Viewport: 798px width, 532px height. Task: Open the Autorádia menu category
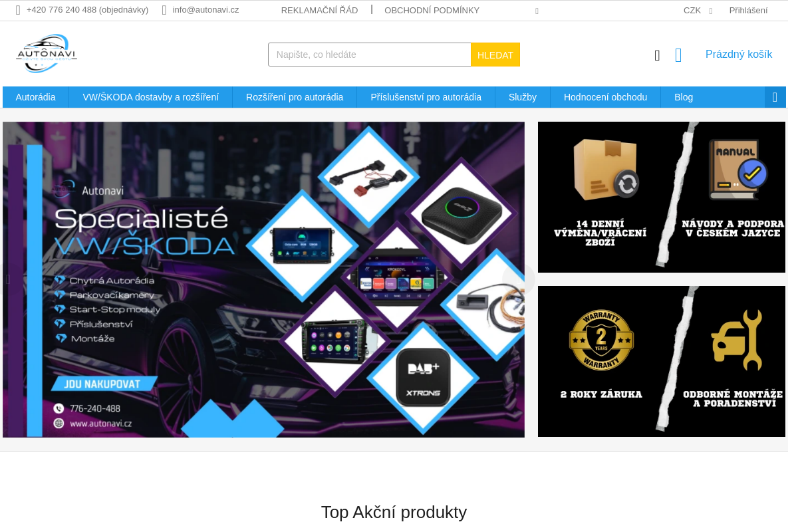point(36,97)
